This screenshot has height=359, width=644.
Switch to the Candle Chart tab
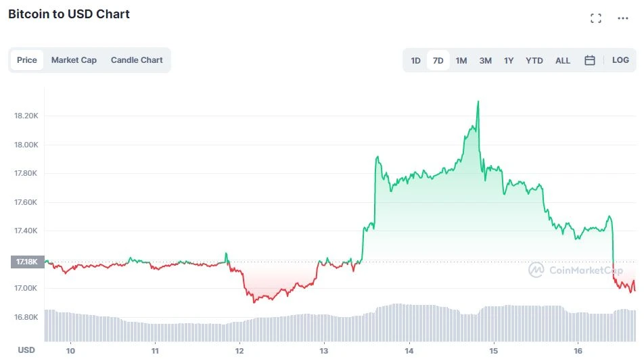click(x=137, y=60)
